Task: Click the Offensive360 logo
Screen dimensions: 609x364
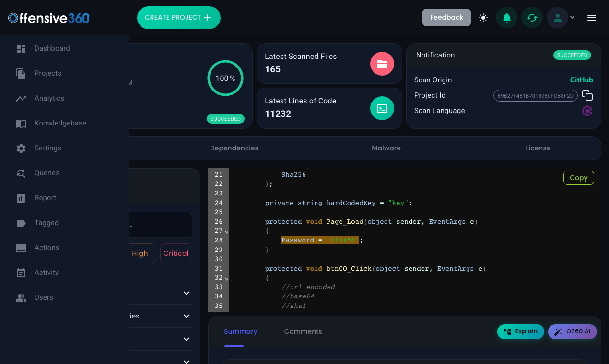Action: [x=49, y=18]
